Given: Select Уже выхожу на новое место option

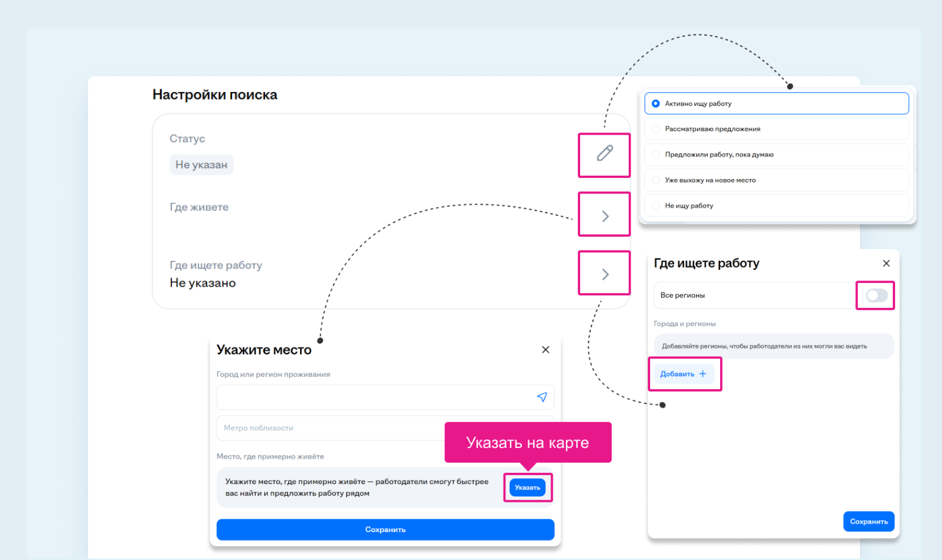Looking at the screenshot, I should 776,180.
